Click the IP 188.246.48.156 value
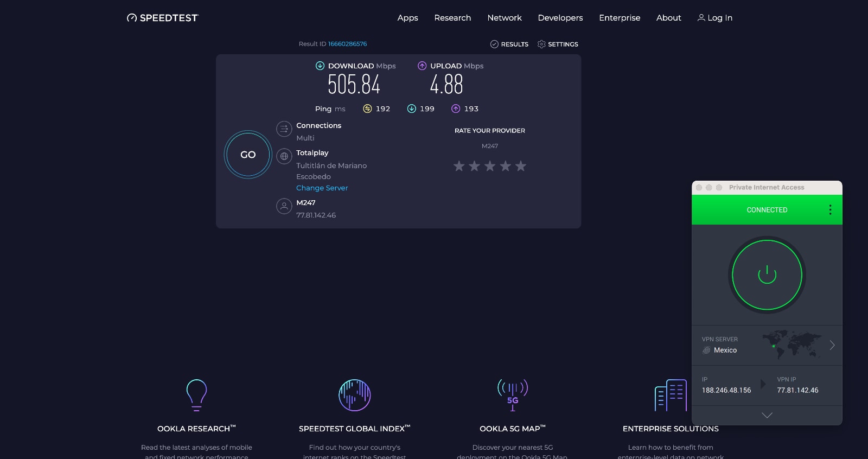 click(x=726, y=390)
